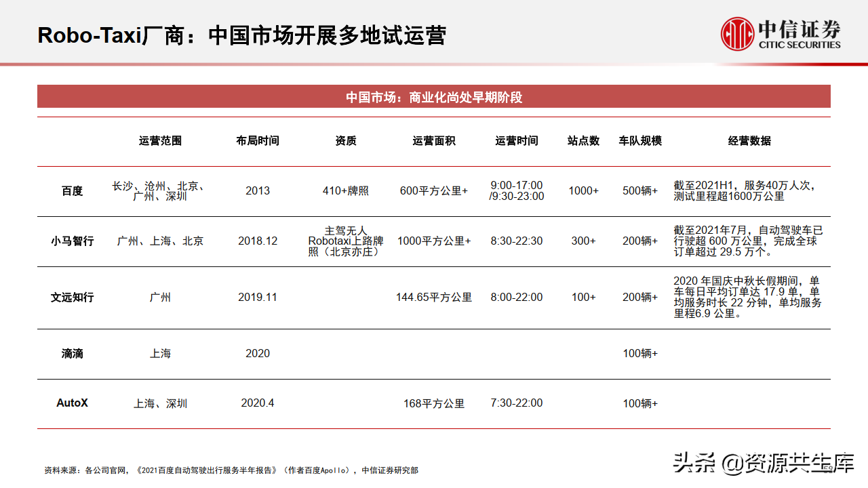Screen dimensions: 868x488
Task: Select the "168平方公里" cell
Action: [434, 403]
